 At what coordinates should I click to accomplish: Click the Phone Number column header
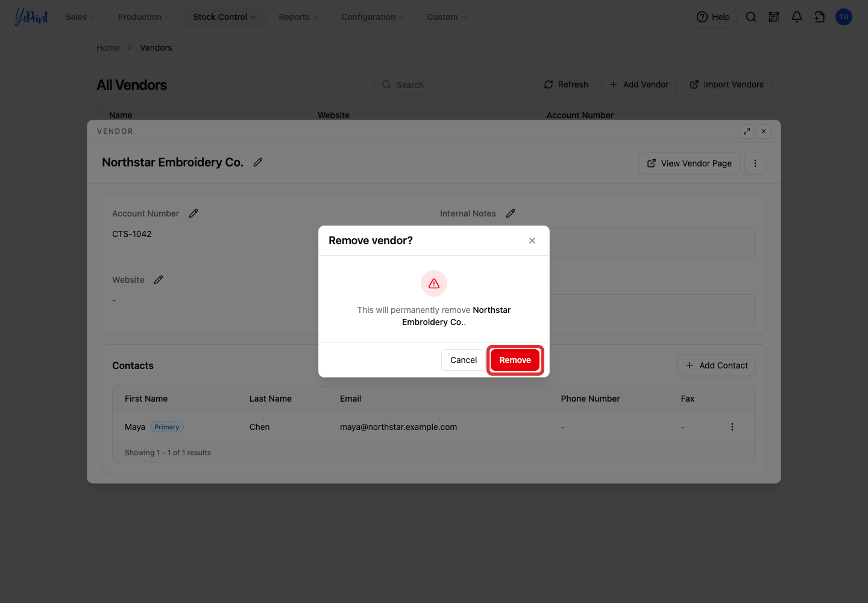(x=591, y=399)
